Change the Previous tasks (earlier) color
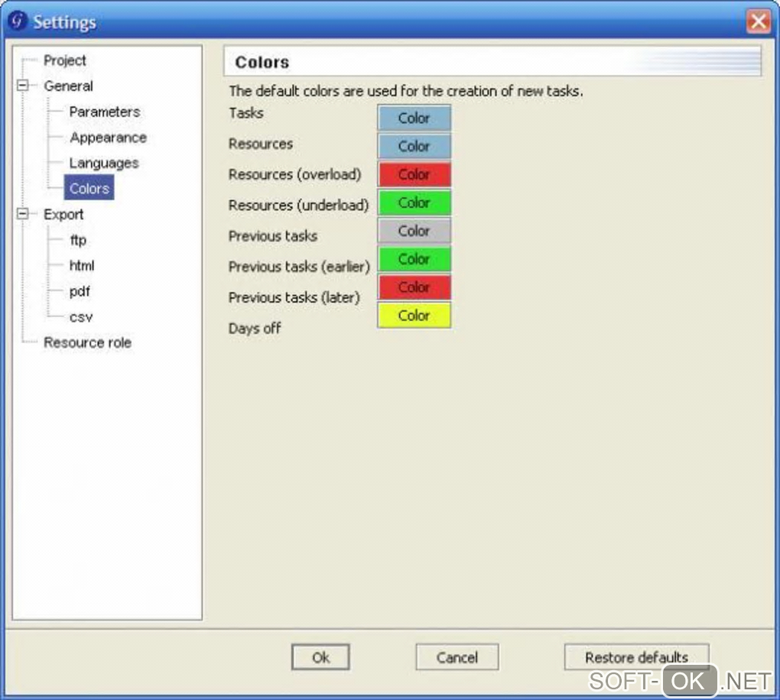The width and height of the screenshot is (780, 700). (414, 259)
